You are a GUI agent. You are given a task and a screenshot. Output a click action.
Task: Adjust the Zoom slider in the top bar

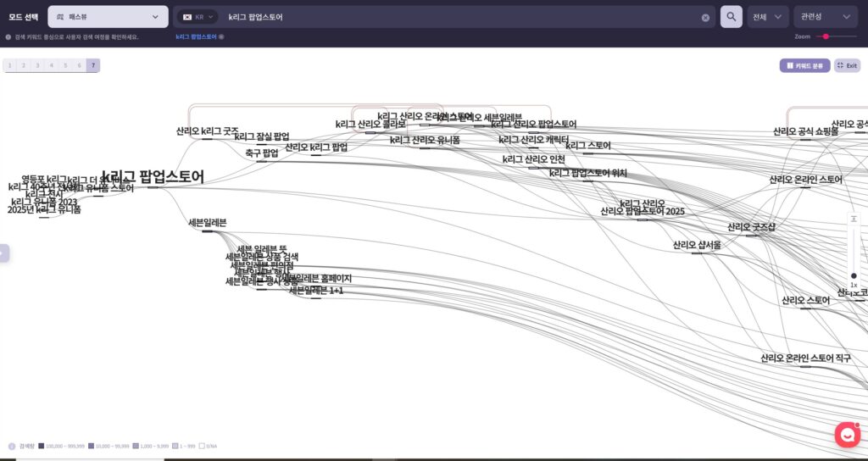click(826, 36)
